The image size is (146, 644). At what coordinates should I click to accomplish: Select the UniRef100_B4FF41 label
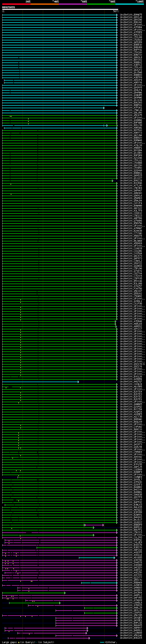point(131,50)
